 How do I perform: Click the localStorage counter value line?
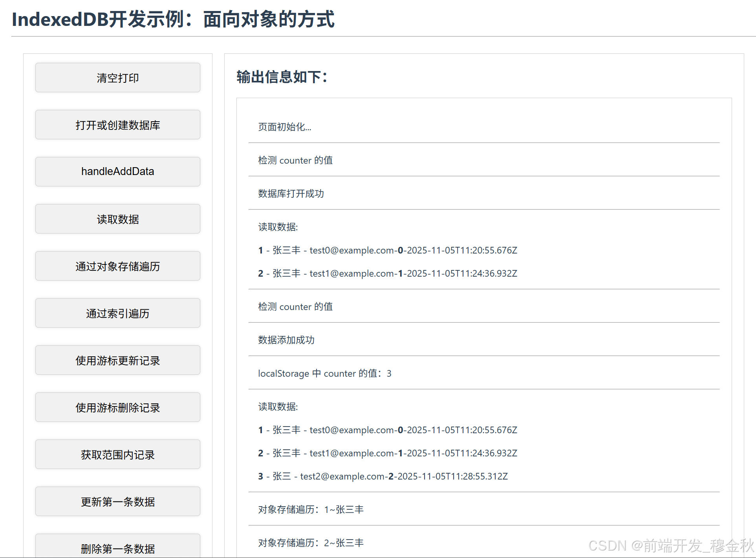[x=324, y=373]
